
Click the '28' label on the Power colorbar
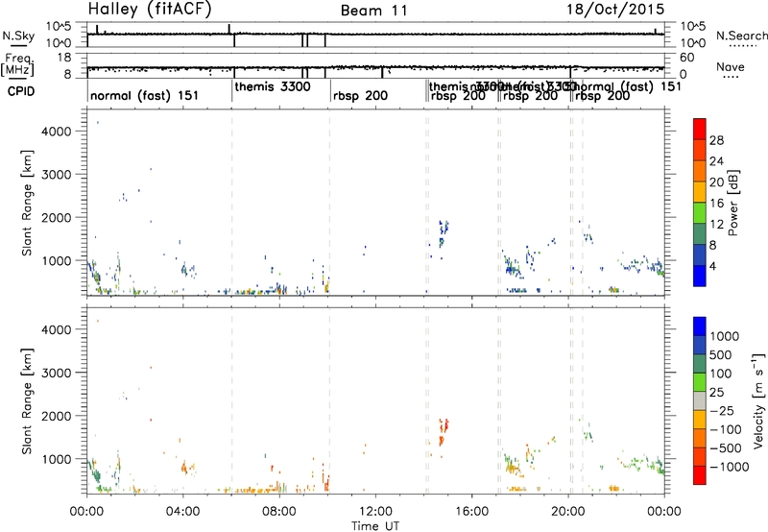[x=716, y=140]
